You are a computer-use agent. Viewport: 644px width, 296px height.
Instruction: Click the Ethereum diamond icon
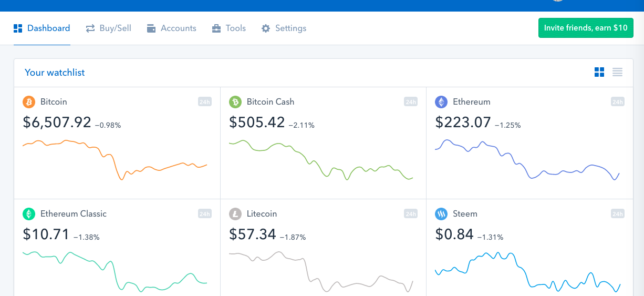coord(441,102)
